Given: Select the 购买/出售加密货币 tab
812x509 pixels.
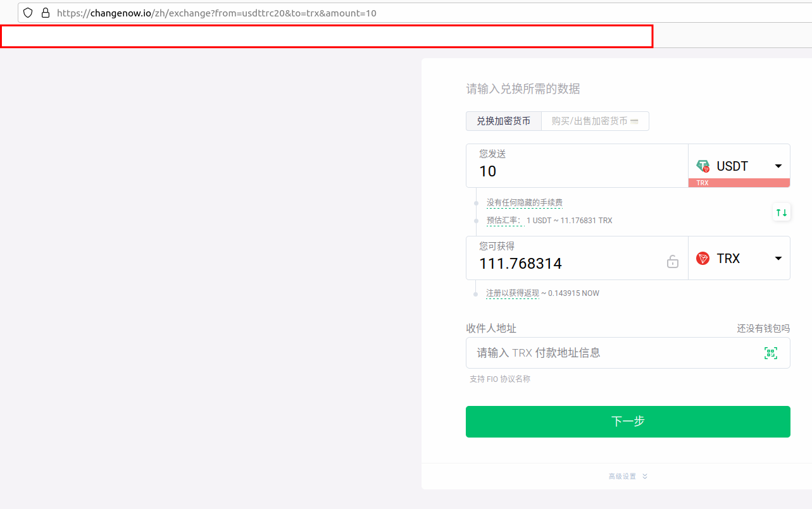Looking at the screenshot, I should coord(595,121).
